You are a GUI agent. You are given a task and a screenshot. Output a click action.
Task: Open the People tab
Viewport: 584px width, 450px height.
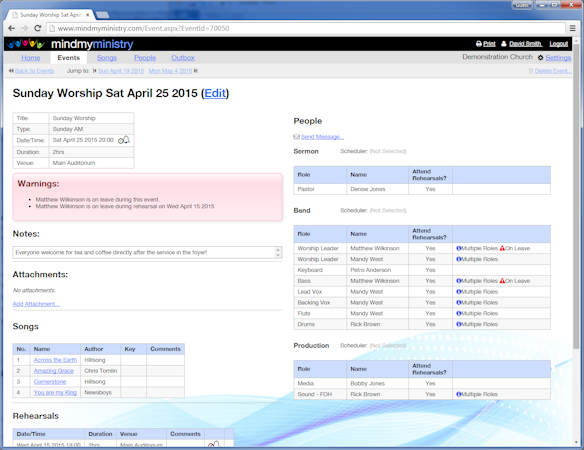(145, 58)
